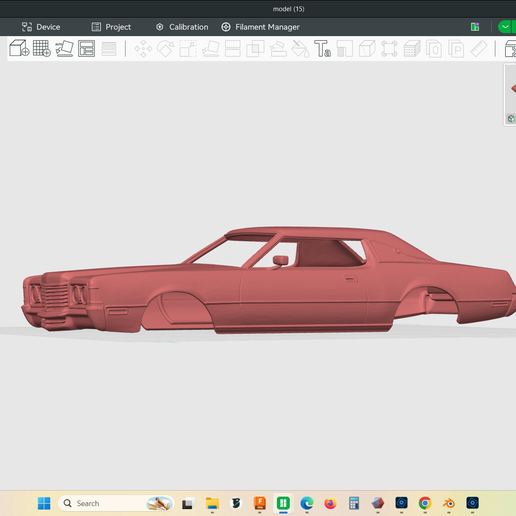Open the red polyhedron taskbar app
Viewport: 516px width, 516px height.
point(378,503)
